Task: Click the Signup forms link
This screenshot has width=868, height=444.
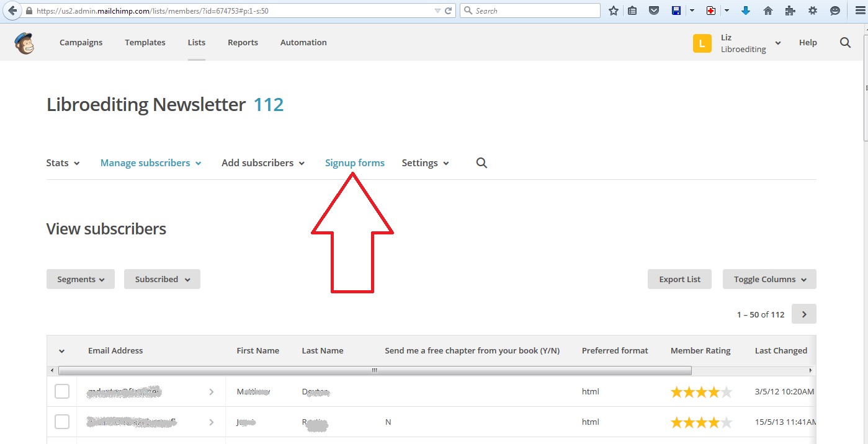Action: tap(355, 163)
